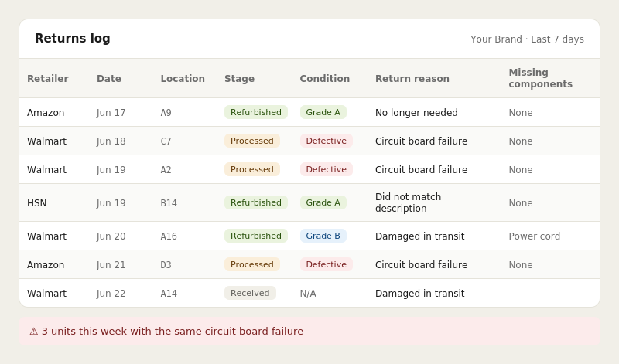Click the Walmart cell in the A2 row
The height and width of the screenshot is (364, 619).
point(47,169)
